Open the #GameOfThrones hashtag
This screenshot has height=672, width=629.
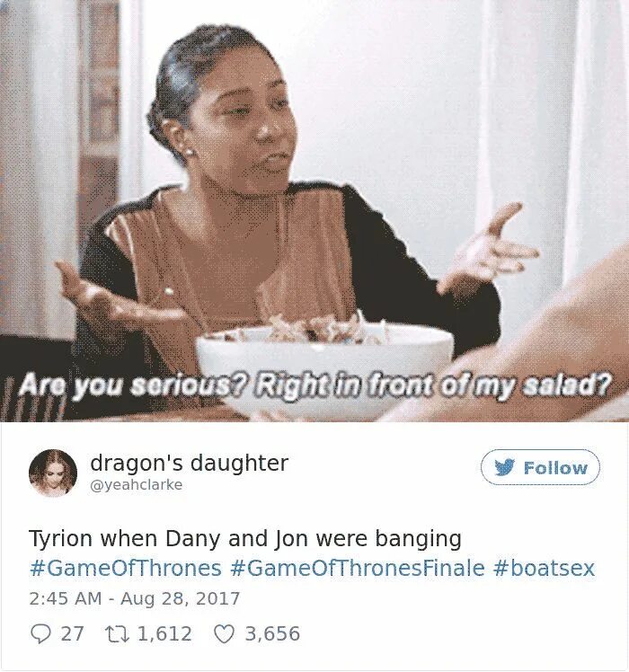point(126,568)
